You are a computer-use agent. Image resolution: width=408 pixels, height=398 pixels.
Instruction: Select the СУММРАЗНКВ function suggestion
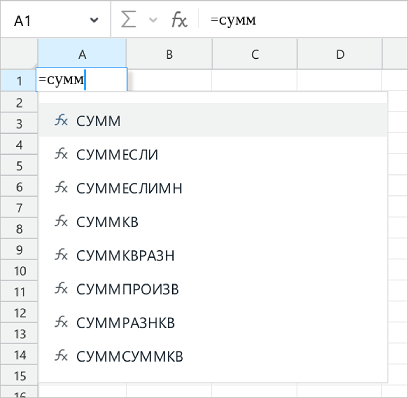point(213,323)
